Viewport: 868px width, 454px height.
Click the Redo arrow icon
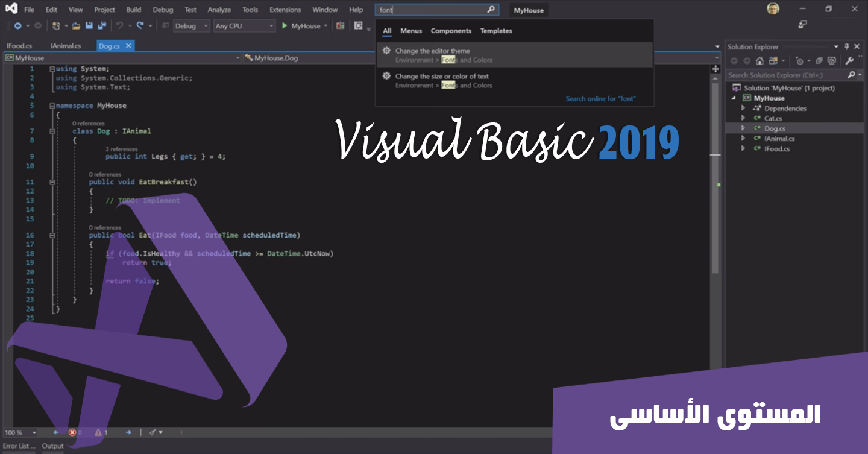140,26
